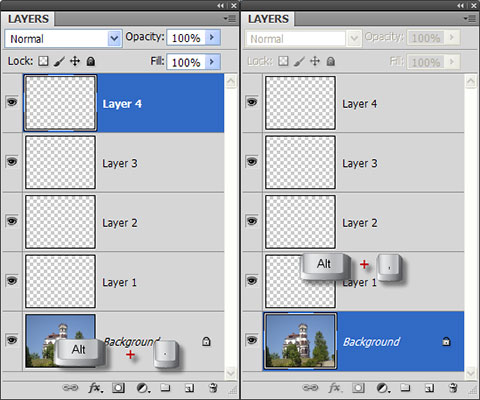This screenshot has width=480, height=400.
Task: Open layer style fx menu in right panel
Action: 335,388
